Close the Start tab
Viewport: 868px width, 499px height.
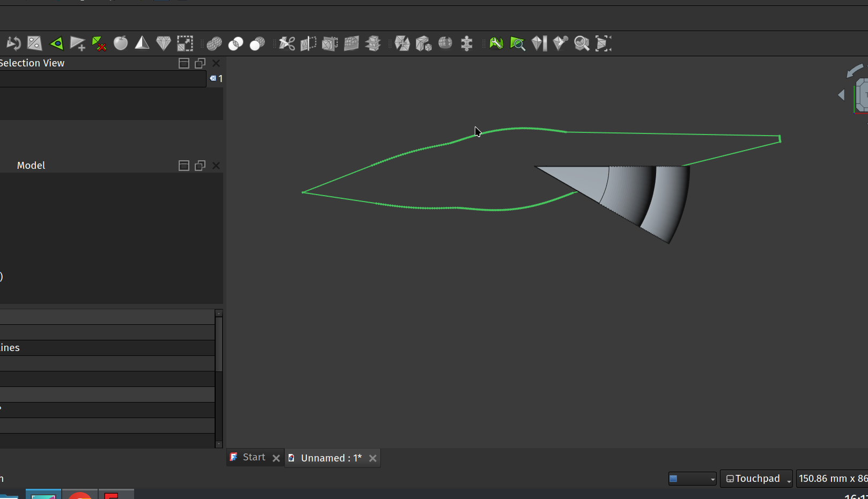coord(276,458)
